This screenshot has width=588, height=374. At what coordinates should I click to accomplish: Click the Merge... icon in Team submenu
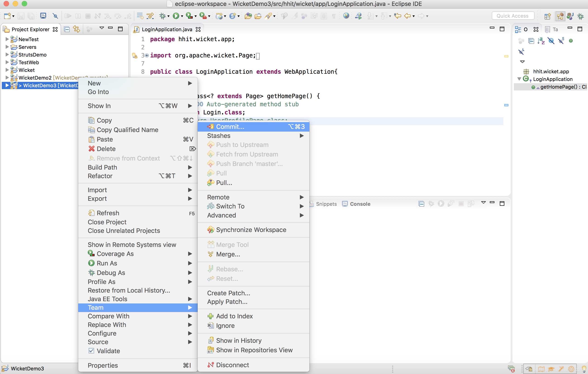(x=210, y=254)
